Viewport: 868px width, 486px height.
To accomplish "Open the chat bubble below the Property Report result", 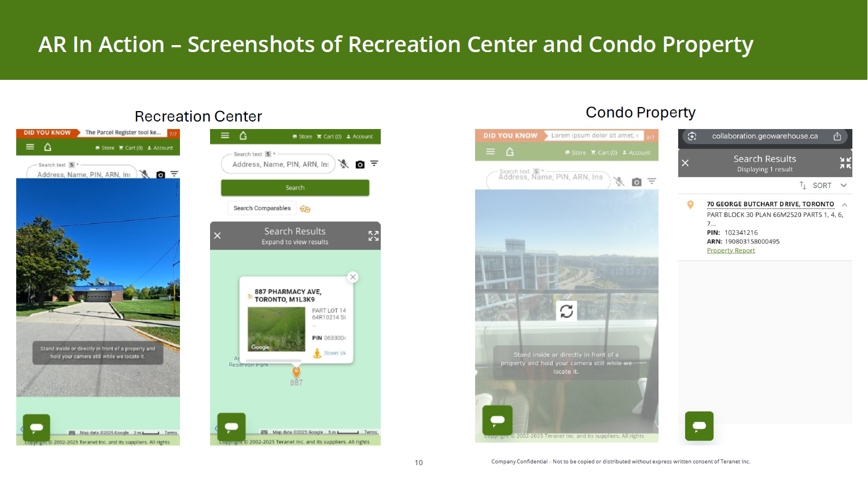I will [699, 426].
